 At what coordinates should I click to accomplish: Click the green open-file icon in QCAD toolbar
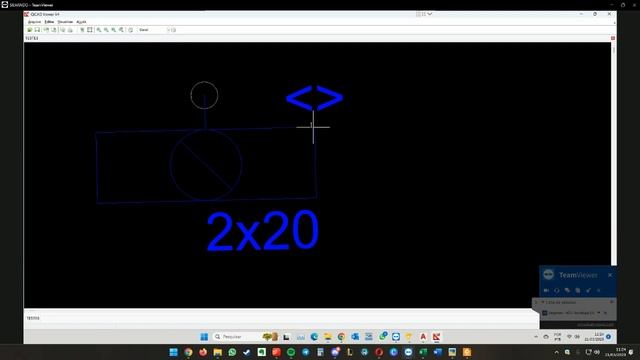tap(30, 30)
